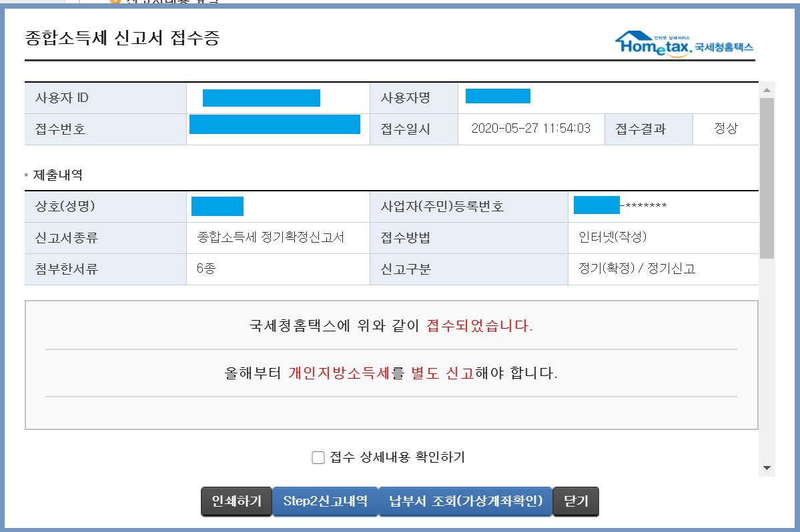Close the receipt with 닫기 button
The width and height of the screenshot is (800, 532).
pyautogui.click(x=576, y=501)
